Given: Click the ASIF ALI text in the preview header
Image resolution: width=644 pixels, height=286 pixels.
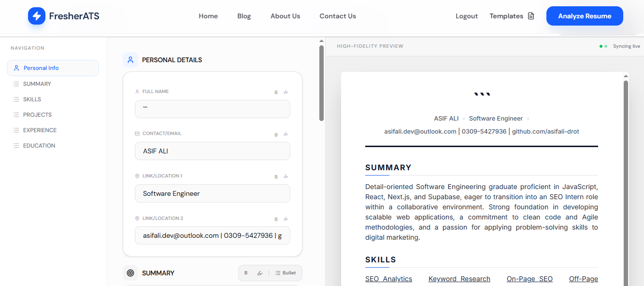Looking at the screenshot, I should [x=446, y=119].
